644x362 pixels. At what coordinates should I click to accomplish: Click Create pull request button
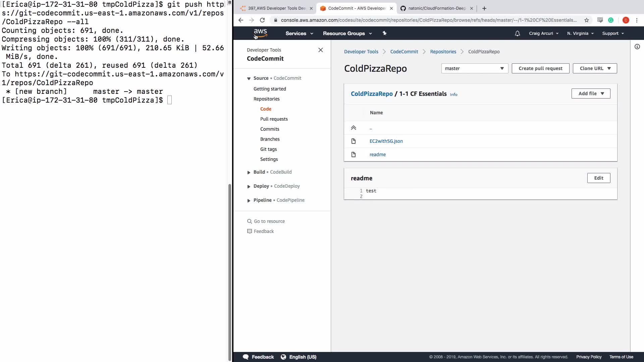click(x=540, y=68)
